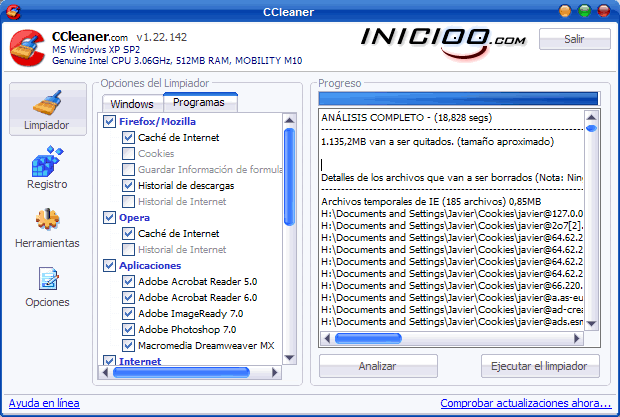Click log line with javier@127.0.0 cookie
This screenshot has height=417, width=620.
pos(452,214)
